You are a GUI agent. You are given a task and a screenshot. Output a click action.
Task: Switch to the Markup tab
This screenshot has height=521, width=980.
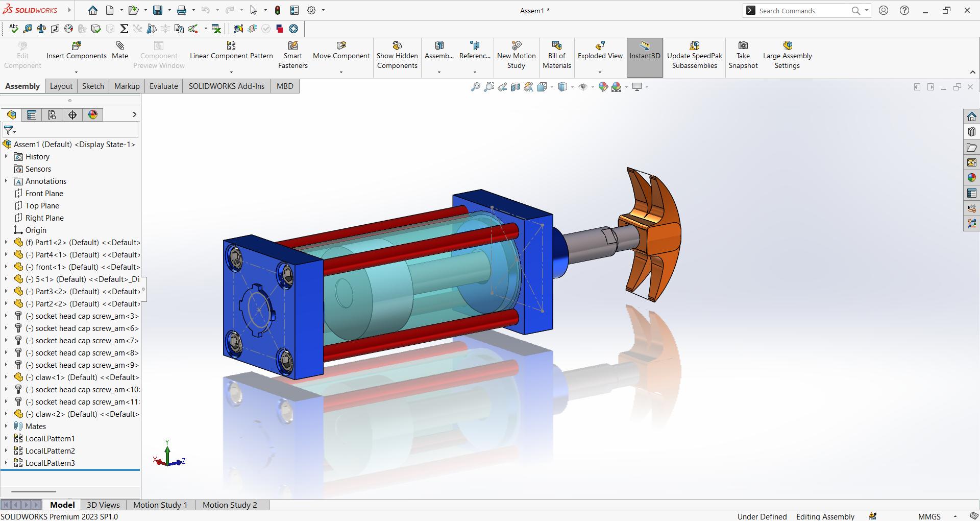point(127,86)
